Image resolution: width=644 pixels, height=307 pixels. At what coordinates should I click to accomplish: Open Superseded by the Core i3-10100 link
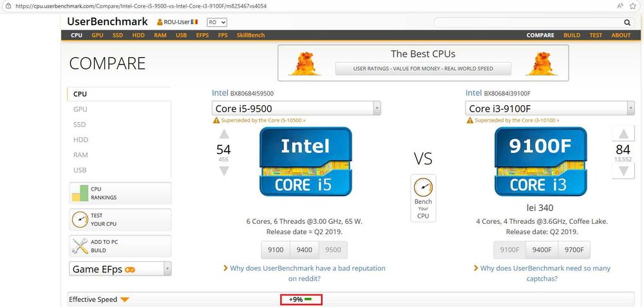pyautogui.click(x=516, y=121)
